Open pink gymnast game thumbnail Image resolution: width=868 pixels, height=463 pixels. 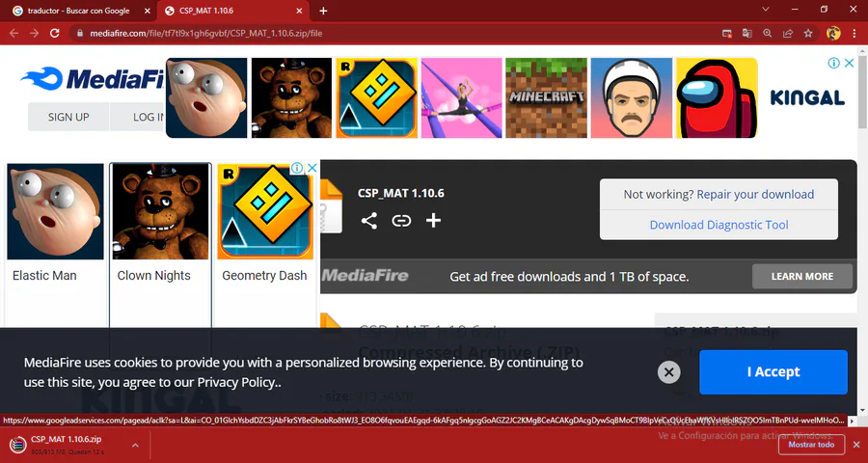(461, 97)
